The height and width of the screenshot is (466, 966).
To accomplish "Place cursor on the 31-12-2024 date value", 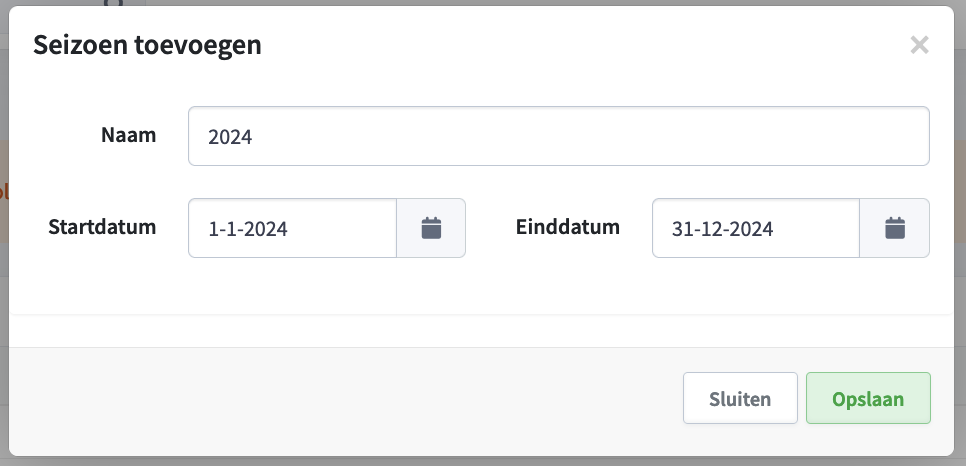I will (722, 229).
